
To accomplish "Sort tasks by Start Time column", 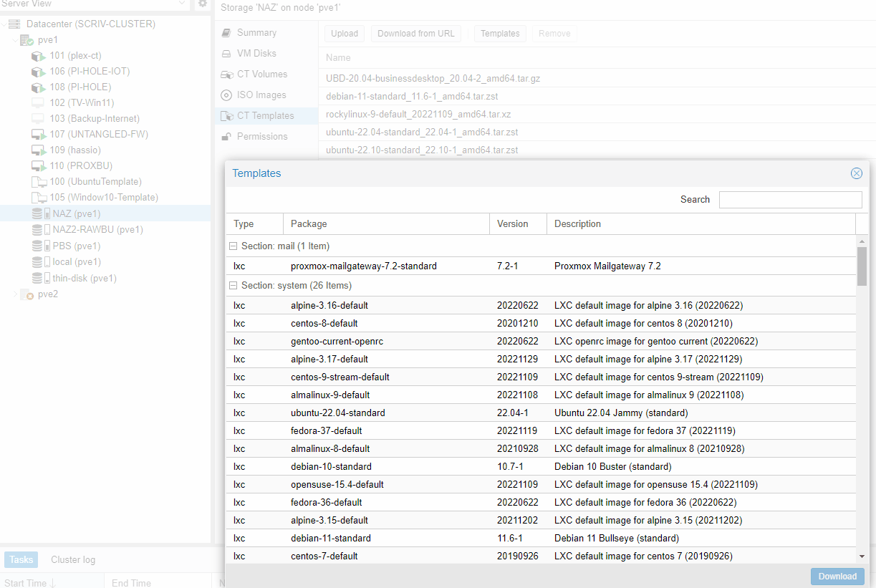I will [x=52, y=582].
